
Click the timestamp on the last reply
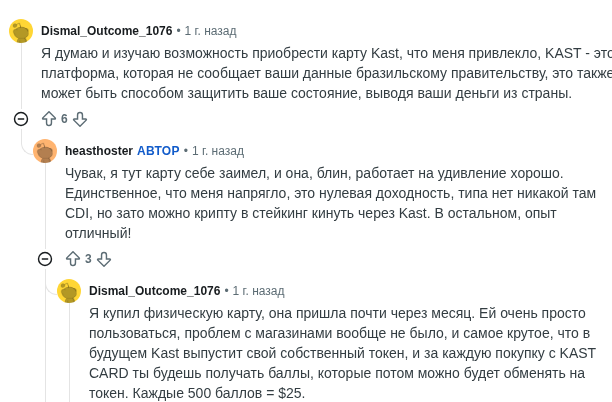click(258, 291)
